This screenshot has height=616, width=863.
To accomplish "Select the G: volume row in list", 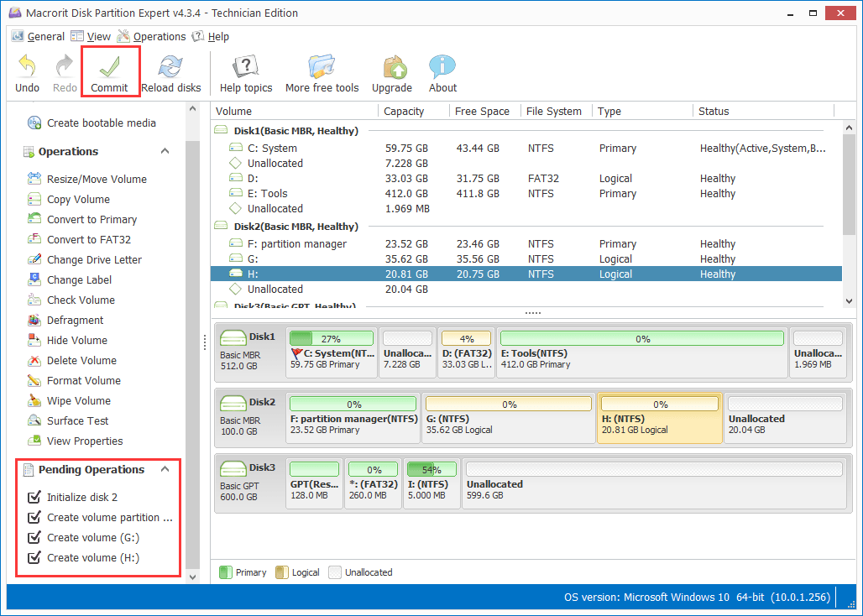I will pyautogui.click(x=526, y=259).
